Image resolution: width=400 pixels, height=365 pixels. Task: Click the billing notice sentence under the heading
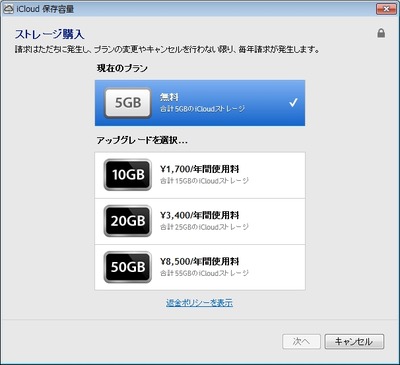point(167,50)
